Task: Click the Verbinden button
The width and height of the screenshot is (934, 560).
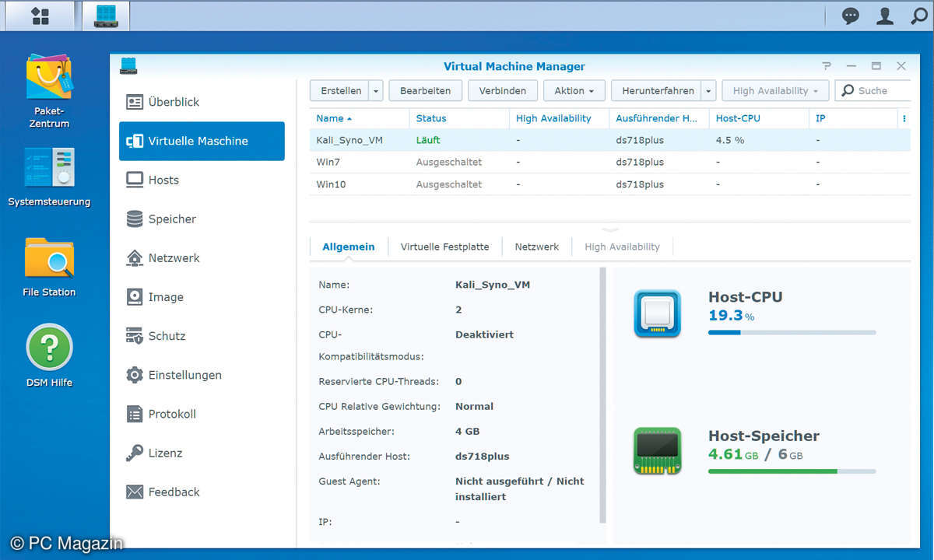Action: (503, 91)
